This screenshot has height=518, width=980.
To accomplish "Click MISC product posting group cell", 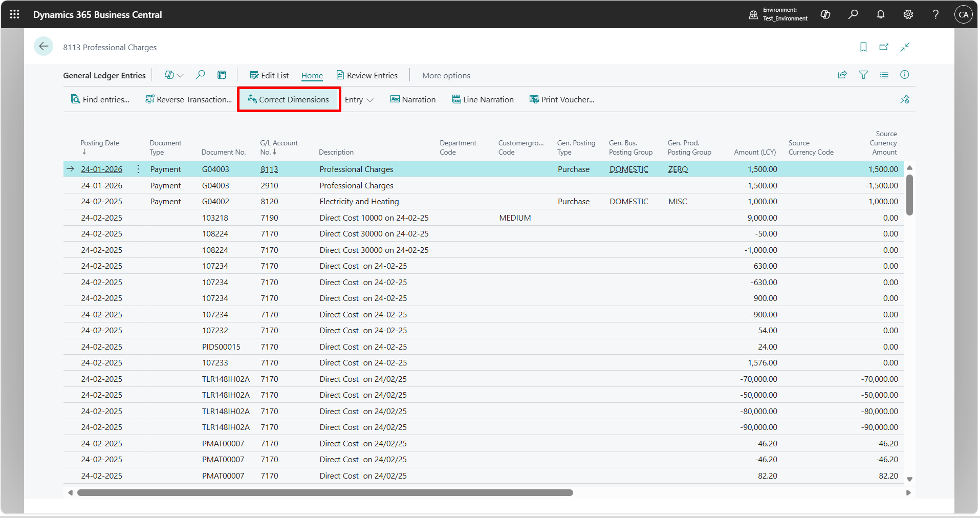I will click(x=678, y=201).
